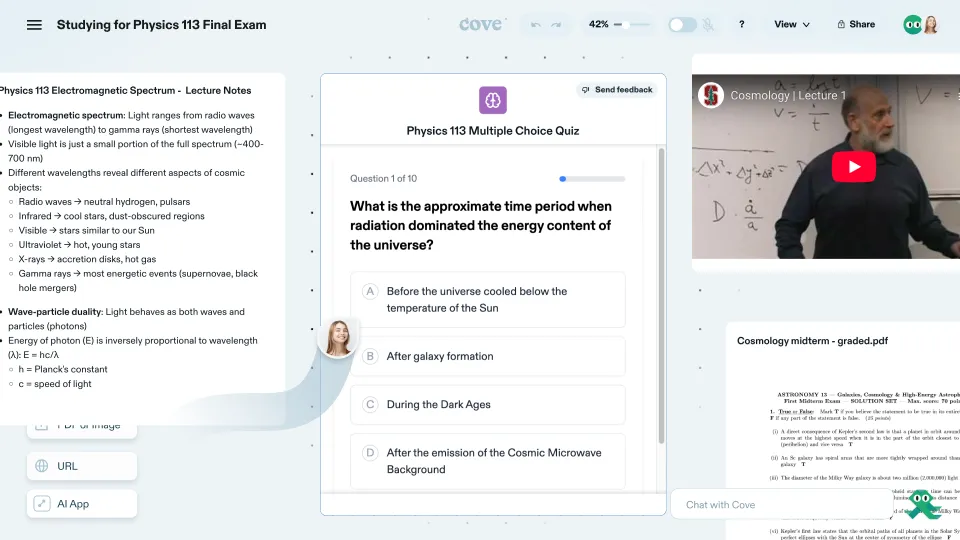The image size is (960, 540).
Task: Click the AI App icon
Action: [x=42, y=504]
